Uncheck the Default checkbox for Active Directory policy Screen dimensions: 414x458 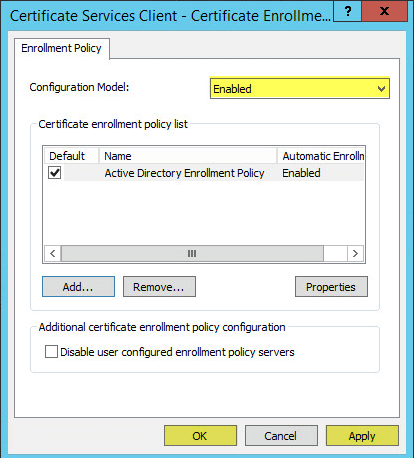(54, 173)
